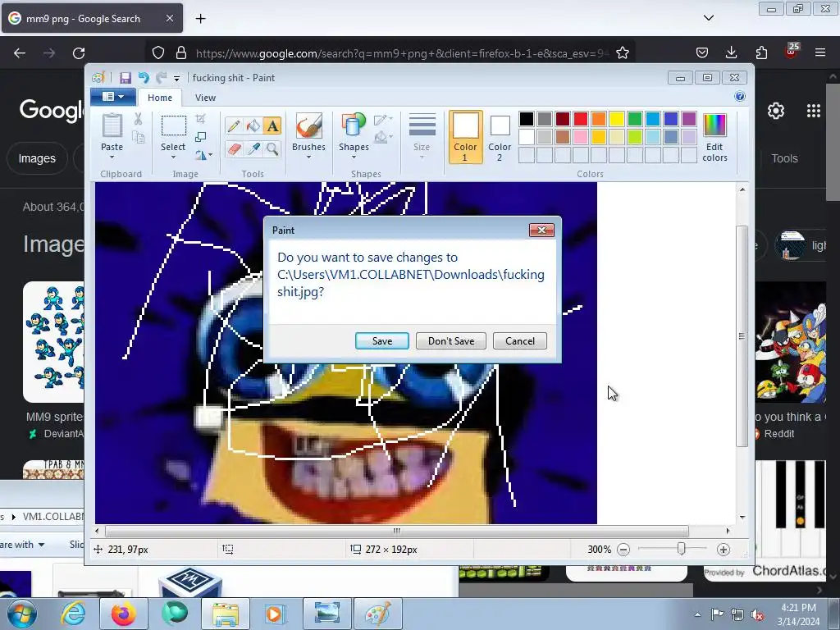
Task: Open Firefox list all tabs chevron
Action: [x=708, y=18]
